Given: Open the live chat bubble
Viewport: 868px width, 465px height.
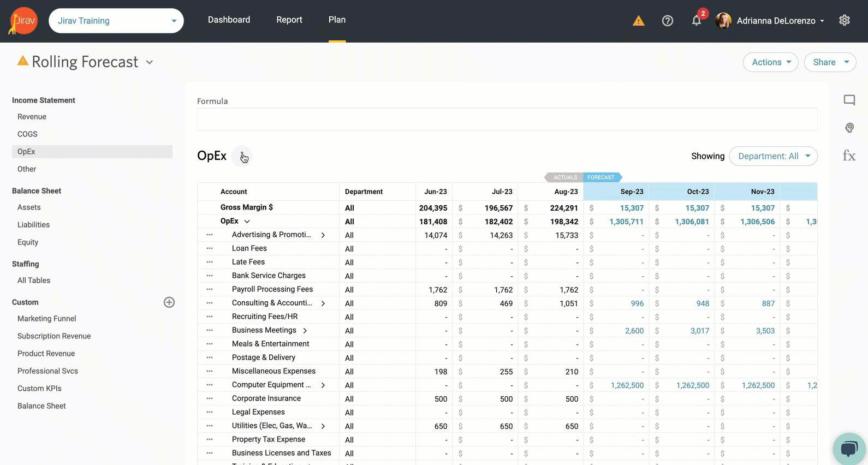Looking at the screenshot, I should pyautogui.click(x=848, y=449).
